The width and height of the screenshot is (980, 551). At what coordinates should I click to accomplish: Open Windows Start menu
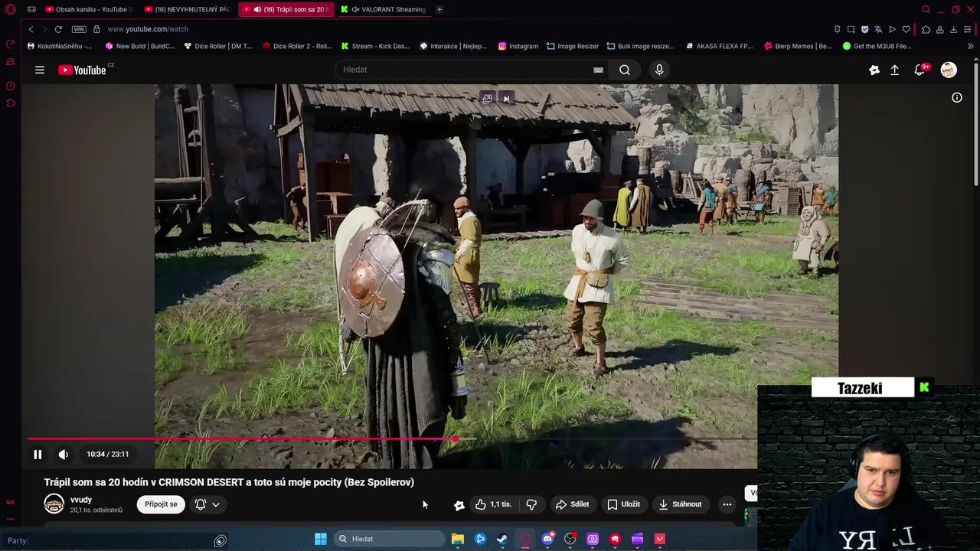coord(321,539)
